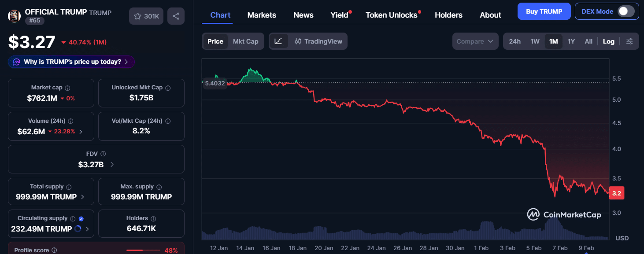Image resolution: width=644 pixels, height=254 pixels.
Task: Click the OFFICIAL TRUMP coin avatar
Action: click(14, 15)
